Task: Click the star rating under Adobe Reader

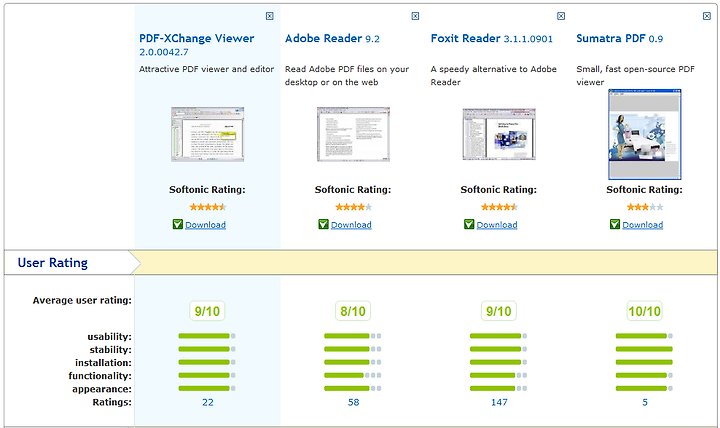Action: (x=353, y=207)
